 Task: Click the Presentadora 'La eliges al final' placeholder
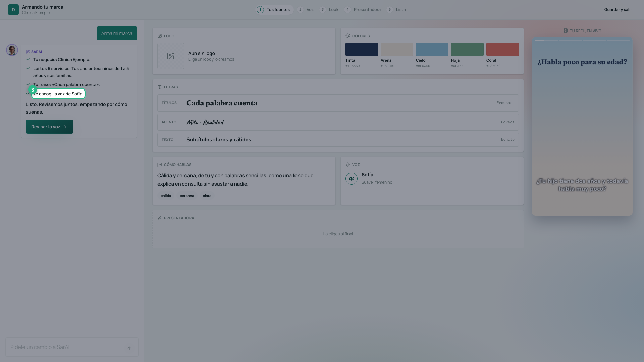(x=338, y=234)
